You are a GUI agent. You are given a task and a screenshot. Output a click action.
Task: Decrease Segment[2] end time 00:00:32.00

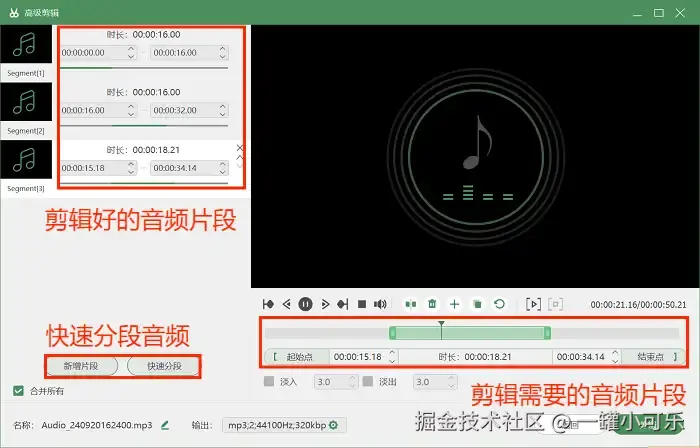tap(223, 114)
